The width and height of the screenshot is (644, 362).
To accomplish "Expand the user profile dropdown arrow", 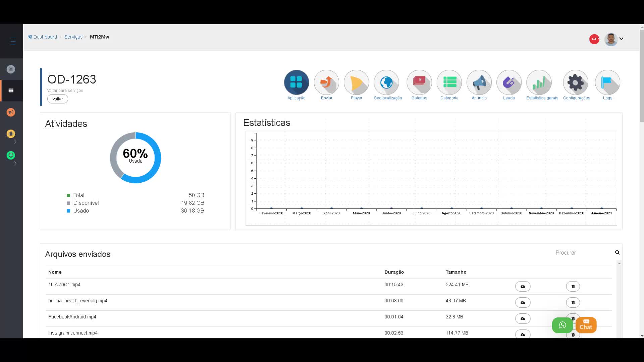I will [622, 39].
